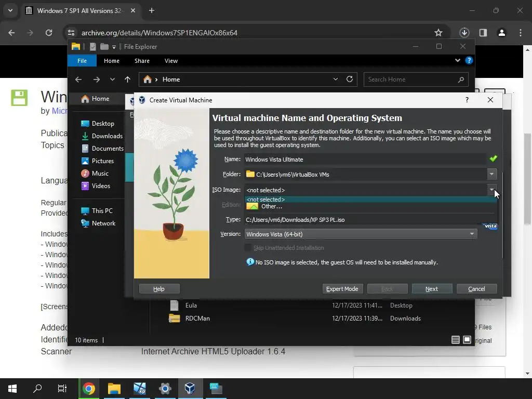The width and height of the screenshot is (532, 399).
Task: Open the Windows Start menu
Action: [12, 389]
